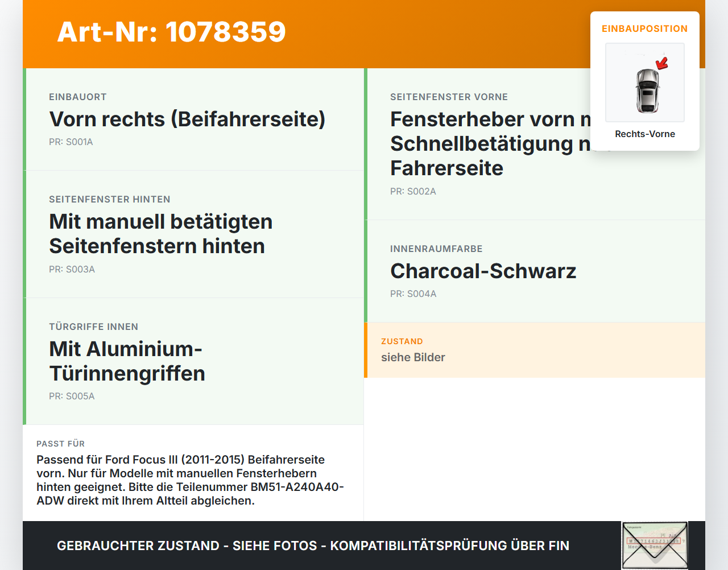This screenshot has width=728, height=570.
Task: Click the 'TÜRGRIFFE INNEN' label
Action: 94,327
